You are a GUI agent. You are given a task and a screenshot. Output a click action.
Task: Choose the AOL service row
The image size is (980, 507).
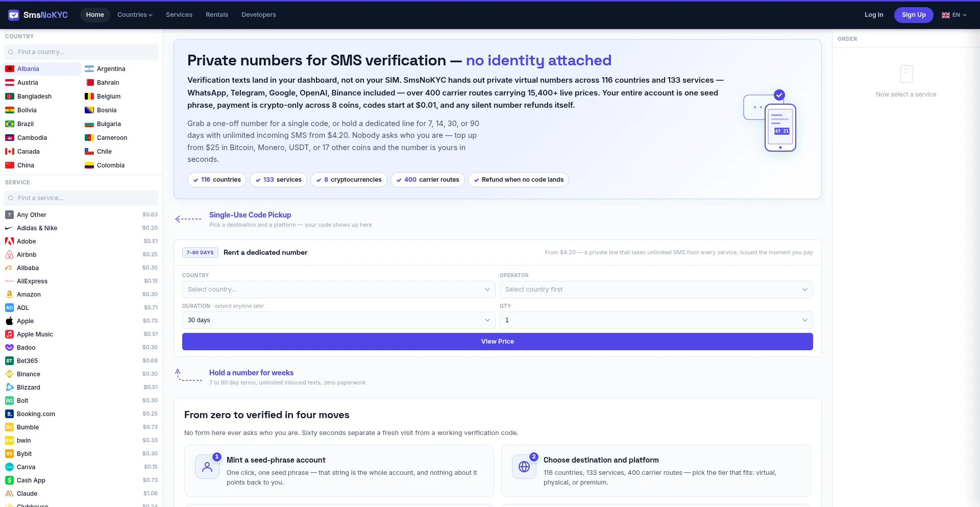[x=82, y=308]
